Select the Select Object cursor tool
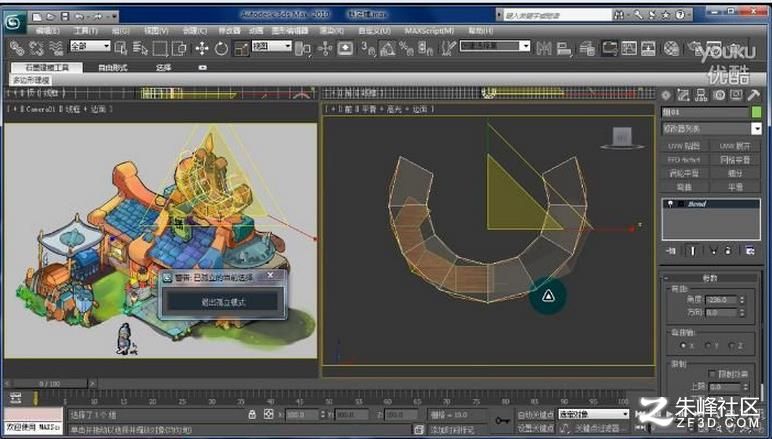Screen dimensions: 772x439 pyautogui.click(x=121, y=48)
